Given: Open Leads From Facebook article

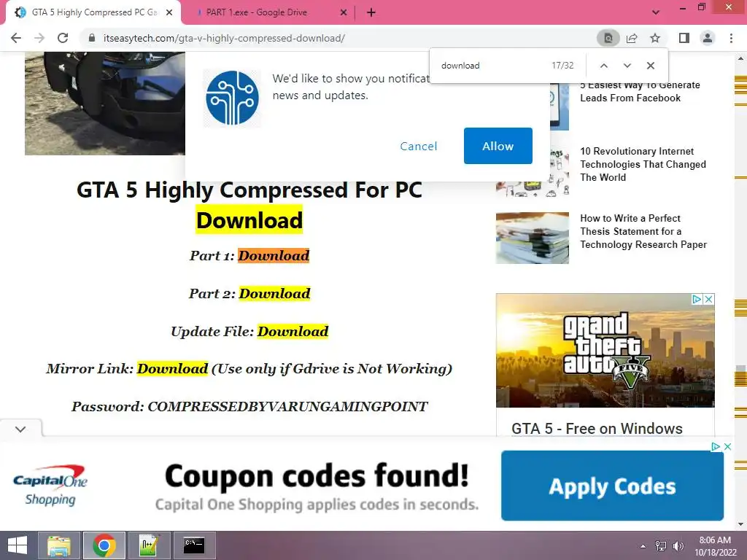Looking at the screenshot, I should click(640, 91).
